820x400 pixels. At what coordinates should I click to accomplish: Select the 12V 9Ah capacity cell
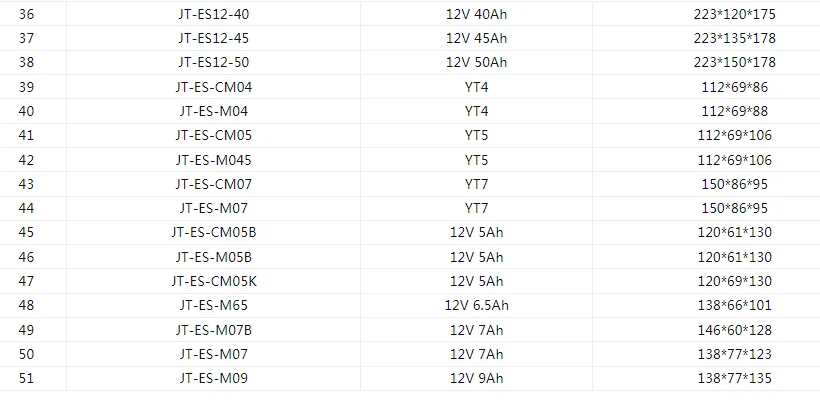[475, 379]
